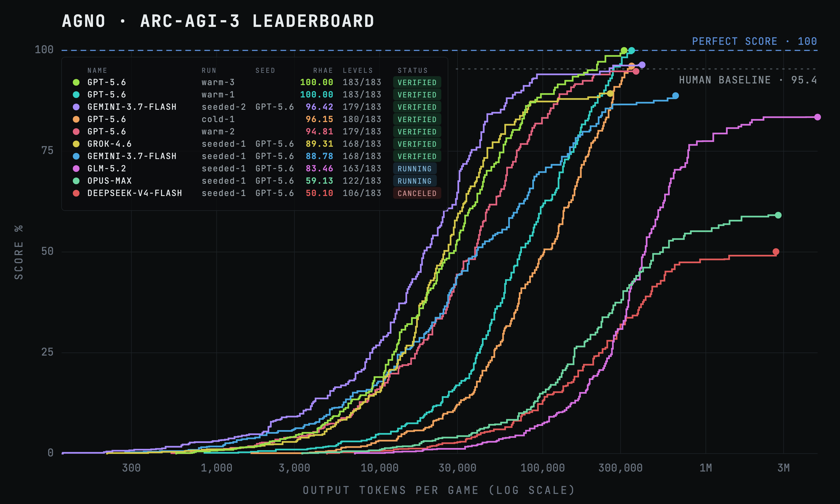
Task: Click the PERFECT SCORE · 100 label
Action: click(754, 41)
